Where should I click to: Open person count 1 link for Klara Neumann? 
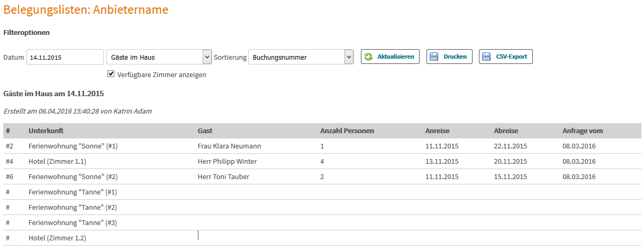tap(322, 146)
